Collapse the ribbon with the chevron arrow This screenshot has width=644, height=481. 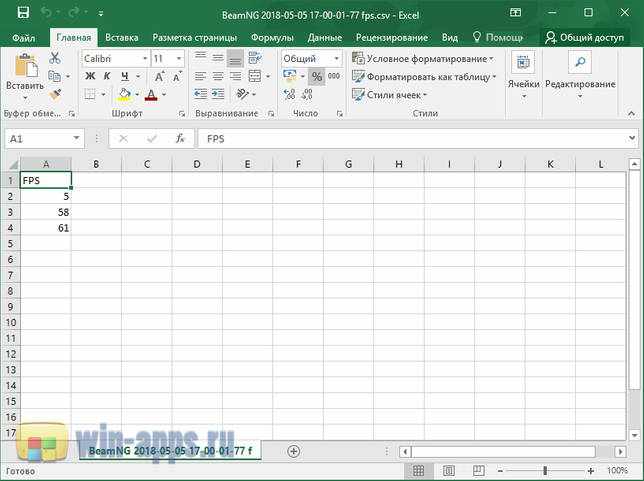pyautogui.click(x=631, y=113)
